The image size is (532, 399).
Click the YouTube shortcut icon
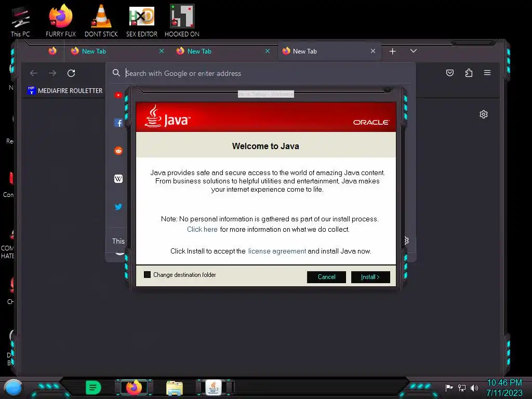click(118, 95)
